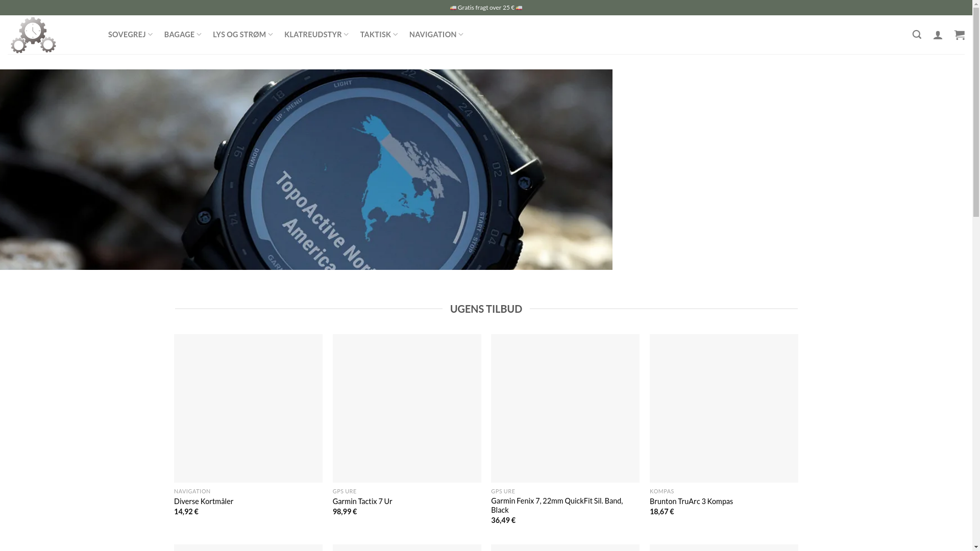Click the search magnifier icon
The width and height of the screenshot is (980, 551).
click(x=917, y=35)
